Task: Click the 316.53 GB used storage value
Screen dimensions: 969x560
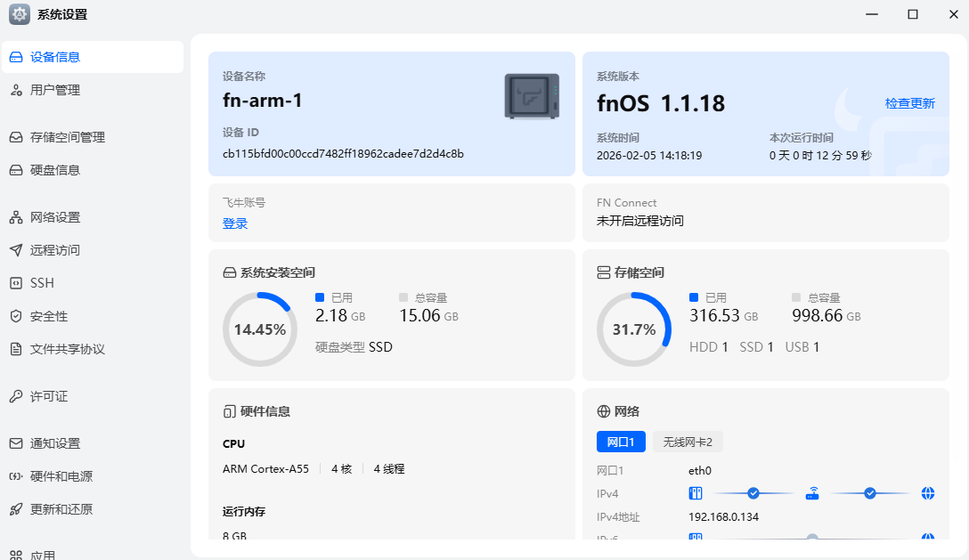Action: (x=724, y=316)
